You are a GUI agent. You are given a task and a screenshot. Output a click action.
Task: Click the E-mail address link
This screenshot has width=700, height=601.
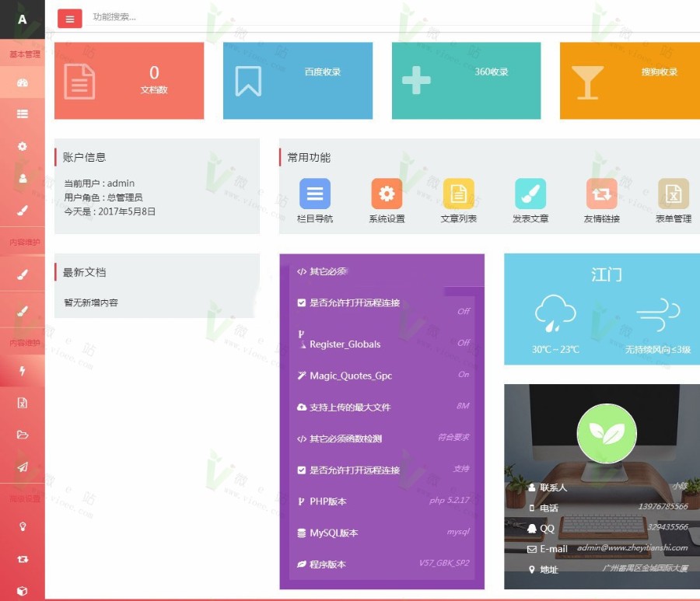click(x=632, y=547)
